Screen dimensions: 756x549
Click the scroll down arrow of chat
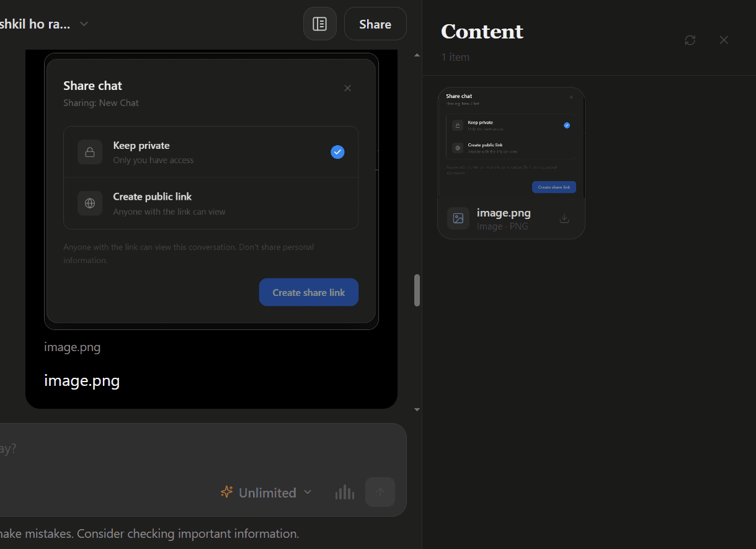coord(417,409)
